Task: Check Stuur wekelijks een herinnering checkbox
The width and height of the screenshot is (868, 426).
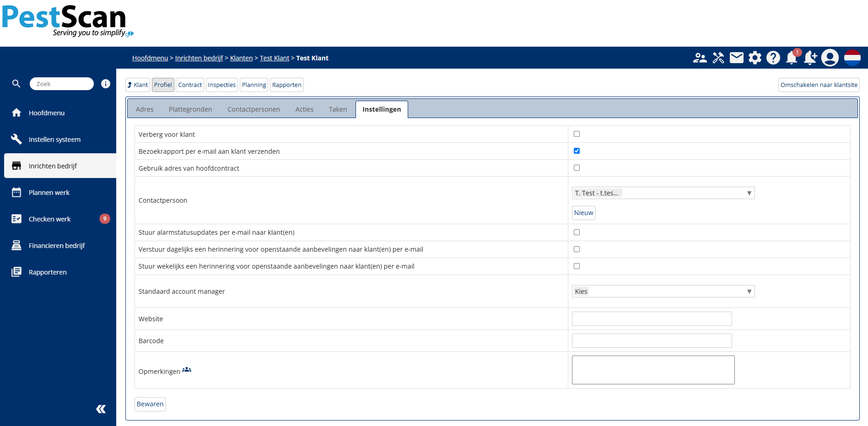Action: (x=577, y=266)
